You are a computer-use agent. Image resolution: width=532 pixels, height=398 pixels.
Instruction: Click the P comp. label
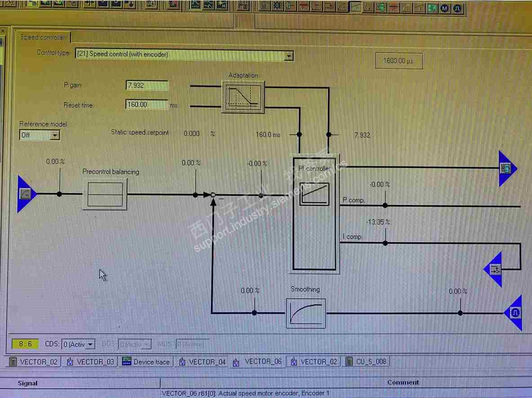(x=353, y=200)
